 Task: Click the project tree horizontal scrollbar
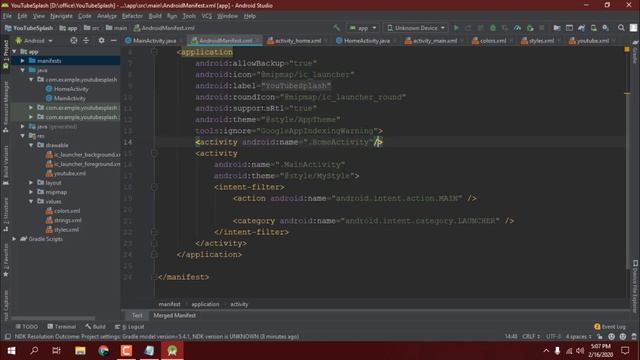point(53,318)
